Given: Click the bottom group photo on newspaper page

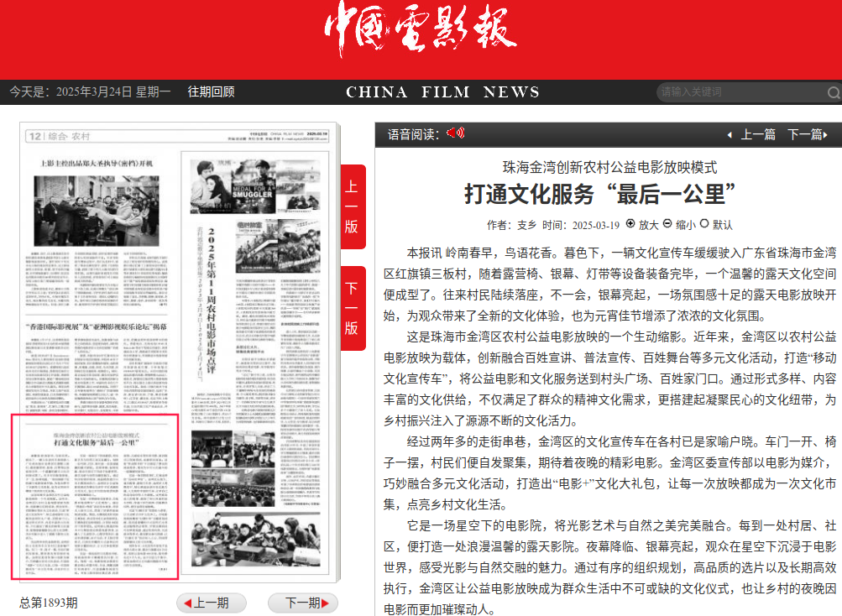Looking at the screenshot, I should pyautogui.click(x=255, y=540).
